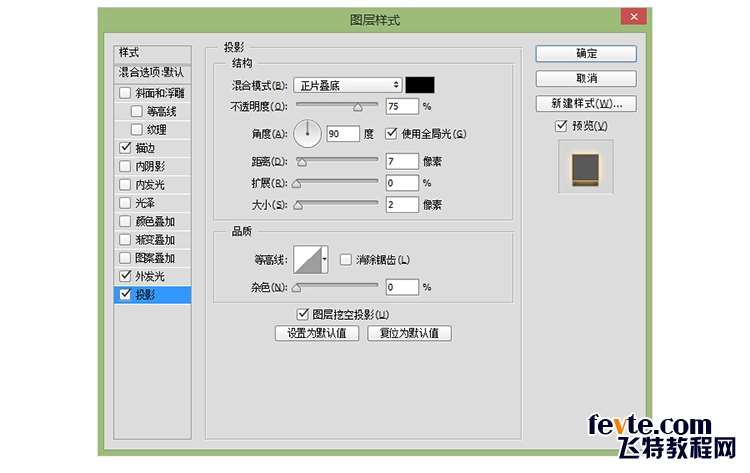
Task: Click the 扩展 value field
Action: tap(402, 183)
